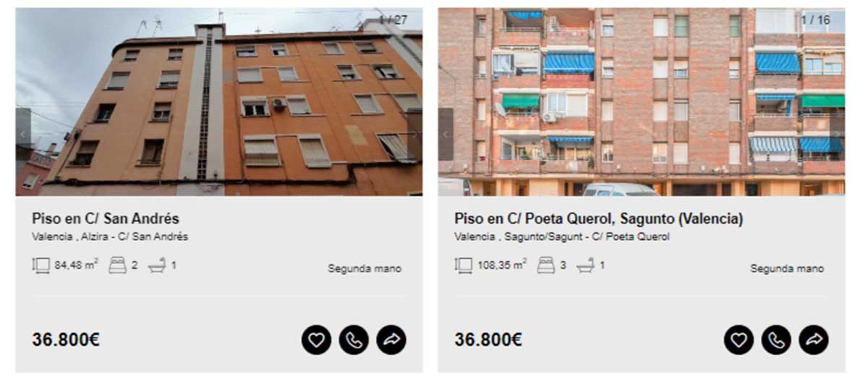Share the Poeta Querol listing
The width and height of the screenshot is (868, 378).
pos(814,340)
